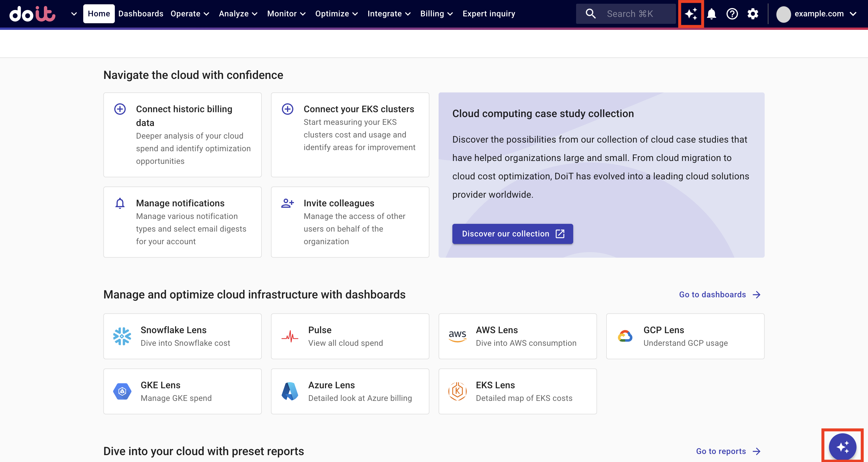Click 'Detailed look at Azure billing' text
868x462 pixels.
pos(360,398)
